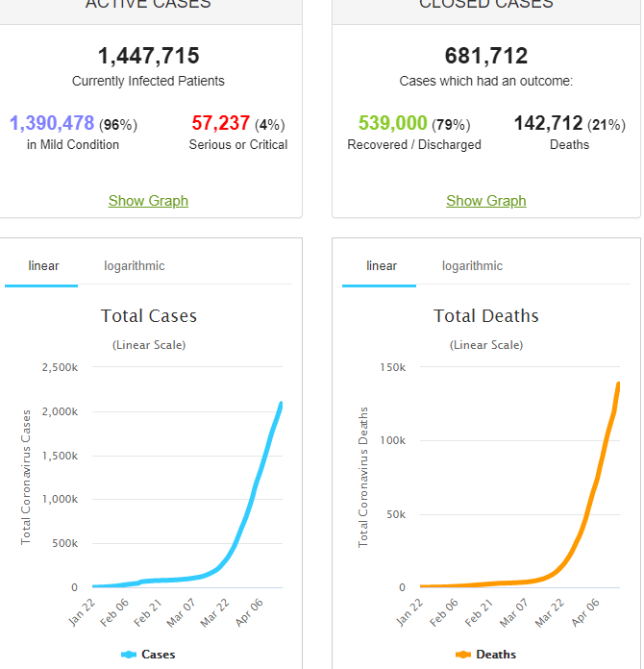Switch Total Cases chart to logarithmic tab
The image size is (644, 669).
(135, 266)
